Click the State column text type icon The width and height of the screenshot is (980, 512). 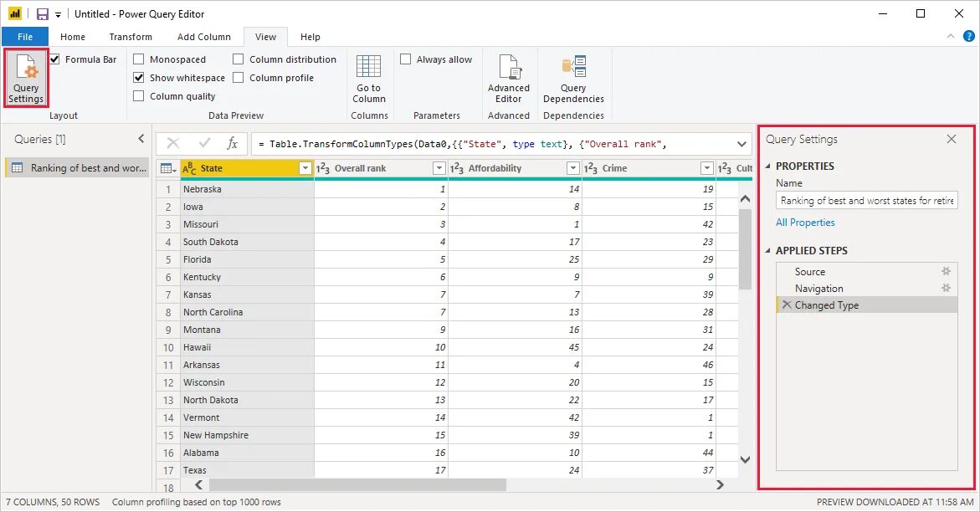(189, 168)
